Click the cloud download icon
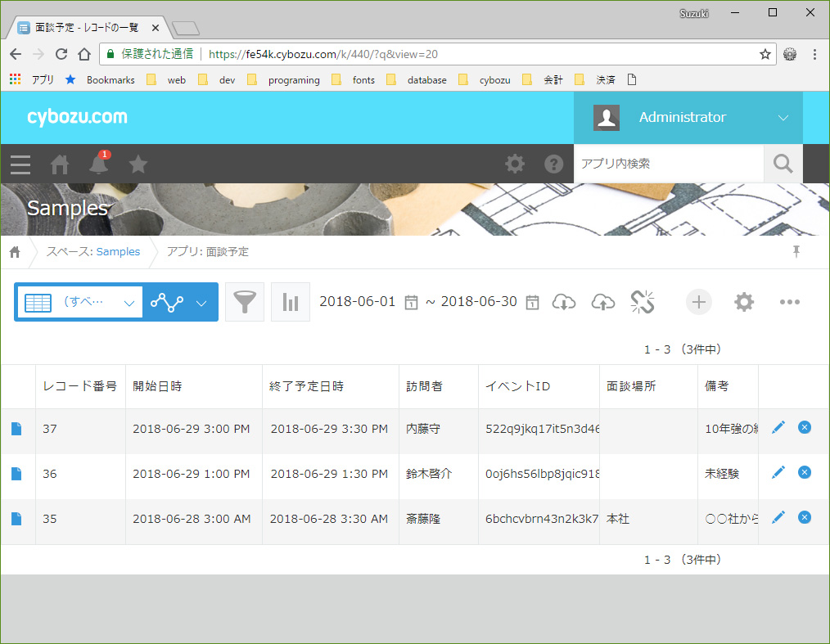 pos(564,302)
